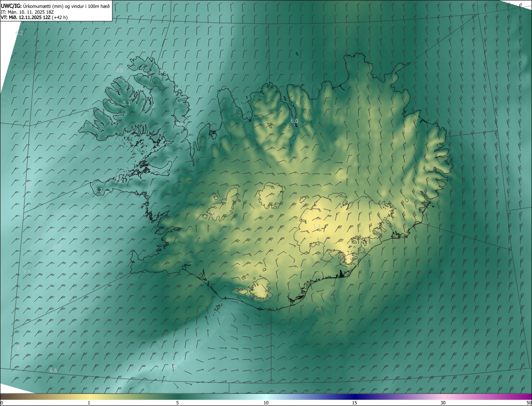Click the colorbar tick label 0
532x406 pixels.
click(x=2, y=403)
